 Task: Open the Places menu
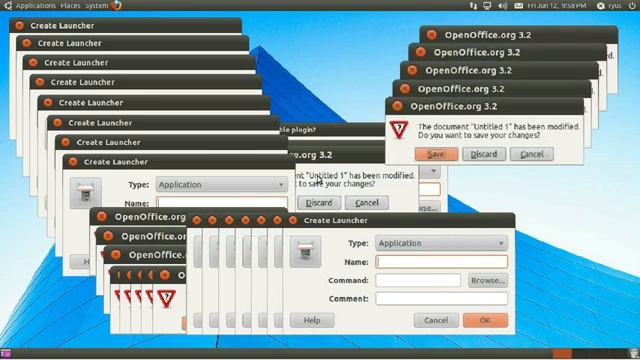70,6
